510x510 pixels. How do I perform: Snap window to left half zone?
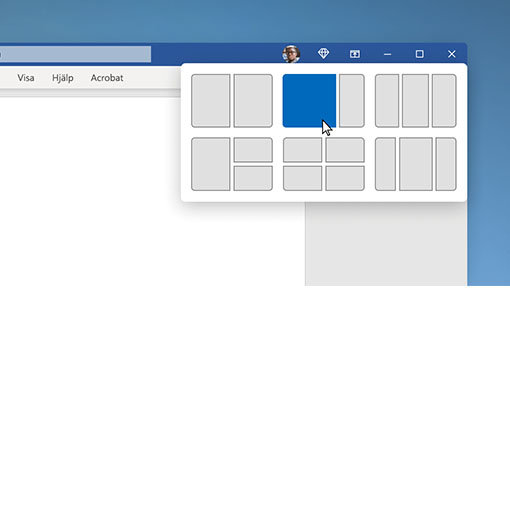click(211, 101)
